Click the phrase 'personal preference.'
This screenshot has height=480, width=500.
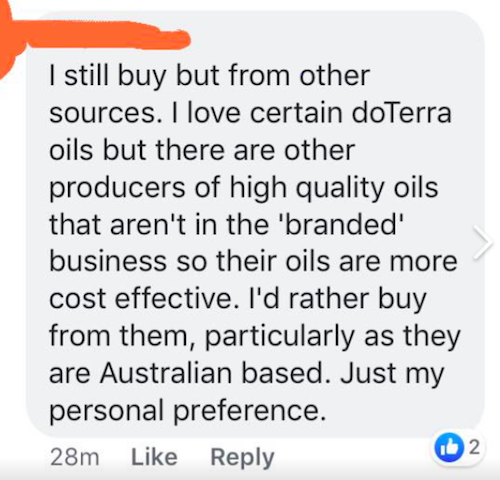click(x=187, y=411)
